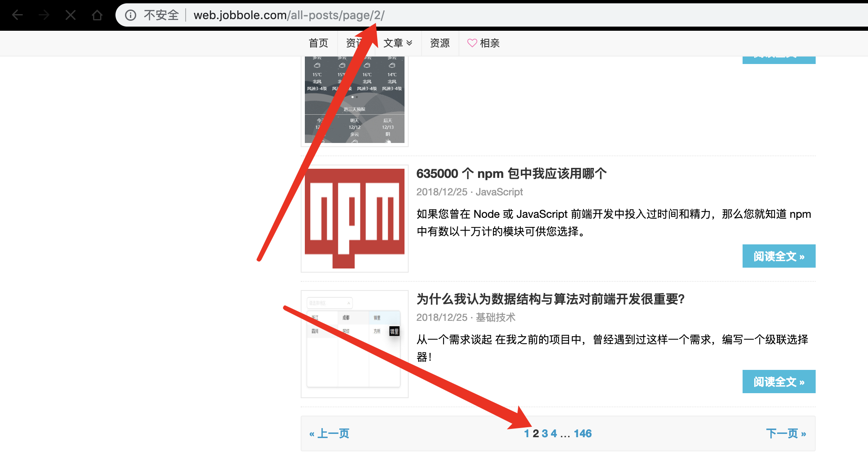
Task: Go to page 4 in pagination
Action: 554,434
